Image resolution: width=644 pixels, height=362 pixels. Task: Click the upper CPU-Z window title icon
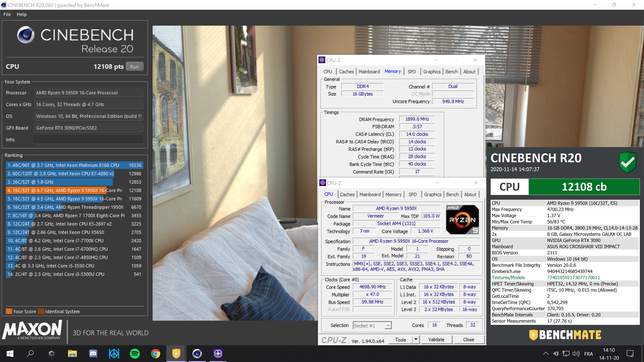[322, 60]
